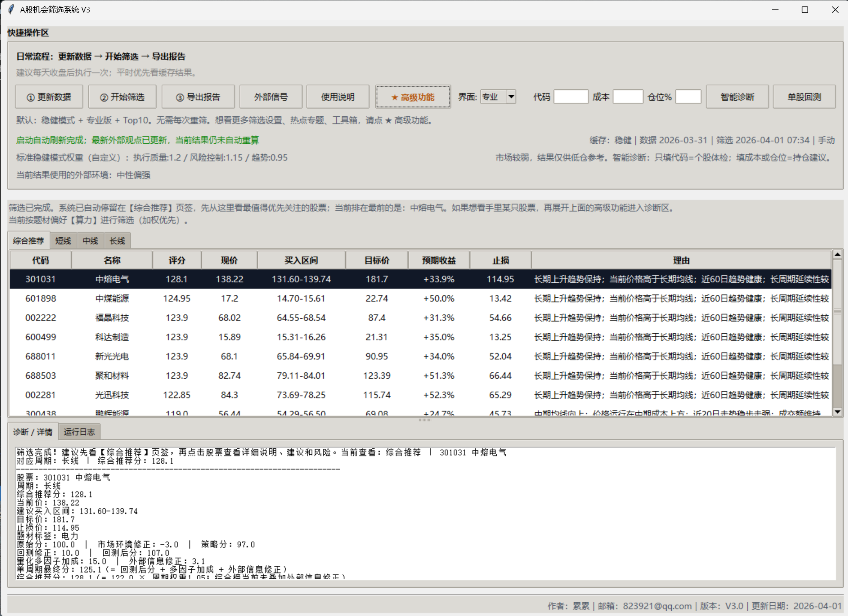Open the 界面 mode dropdown arrow
Screen dimensions: 848x616
511,97
